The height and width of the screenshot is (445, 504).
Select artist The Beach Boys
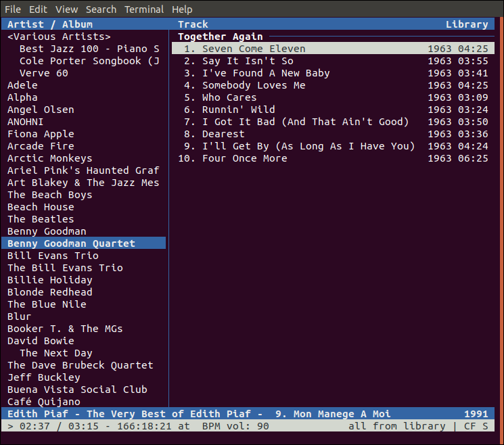pos(50,195)
